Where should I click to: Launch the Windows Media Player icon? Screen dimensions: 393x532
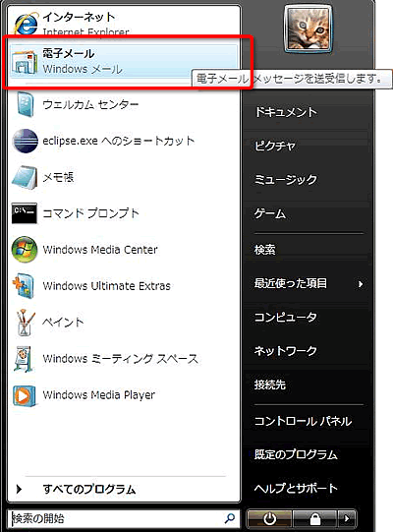25,395
